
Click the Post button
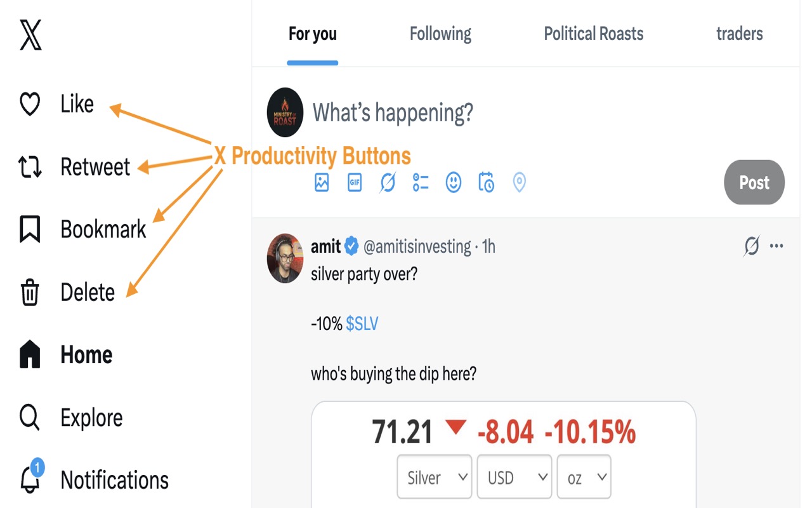point(754,182)
